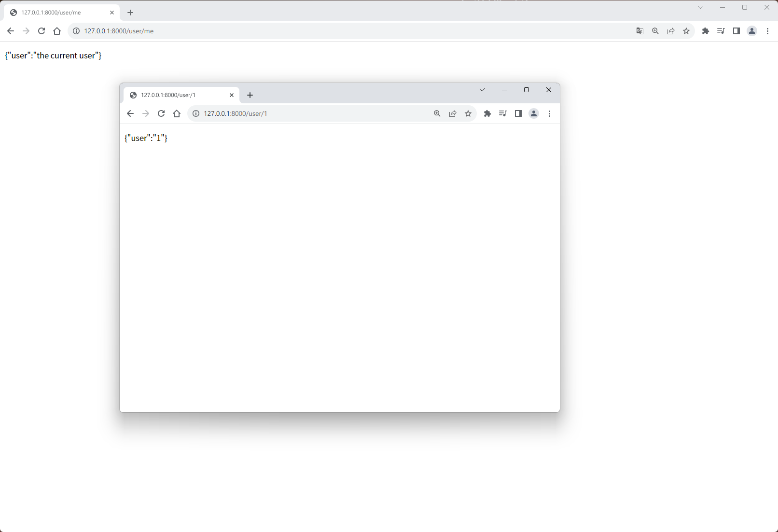Zoom icon in the /user/me window address bar

(x=655, y=31)
